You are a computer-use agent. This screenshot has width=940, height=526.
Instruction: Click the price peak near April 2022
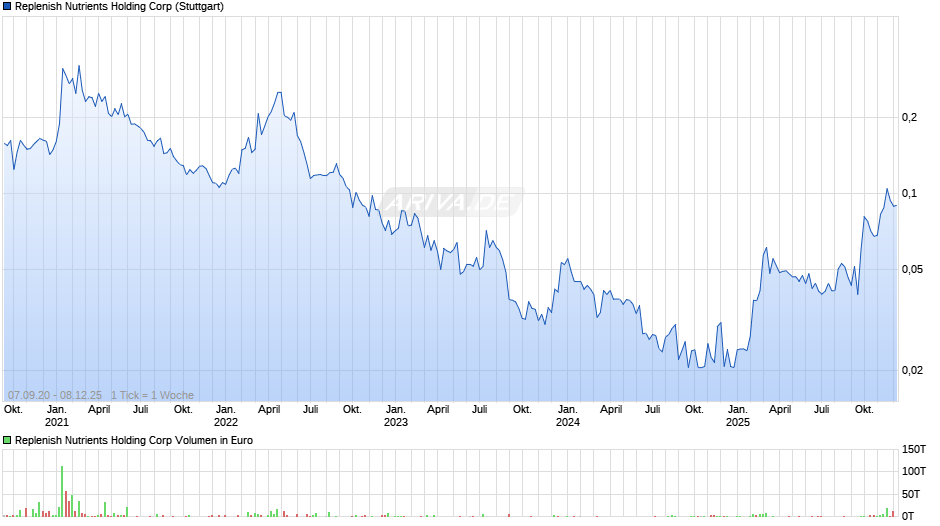tap(279, 92)
